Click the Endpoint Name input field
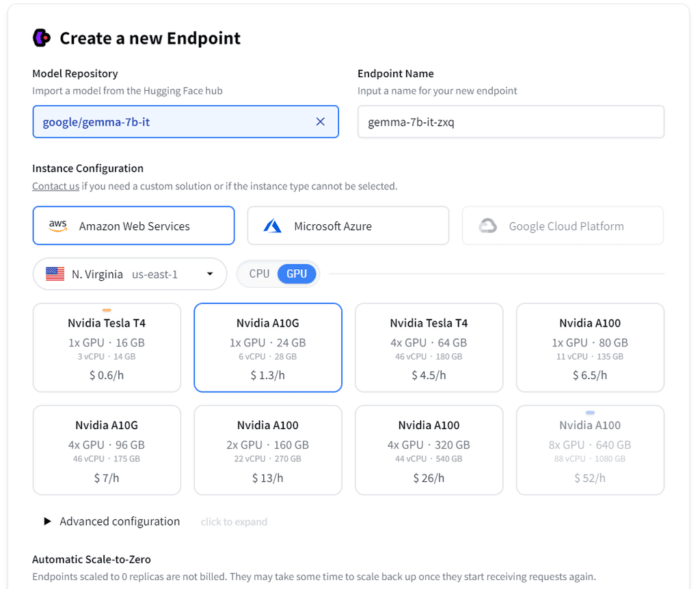This screenshot has height=589, width=700. pyautogui.click(x=511, y=121)
